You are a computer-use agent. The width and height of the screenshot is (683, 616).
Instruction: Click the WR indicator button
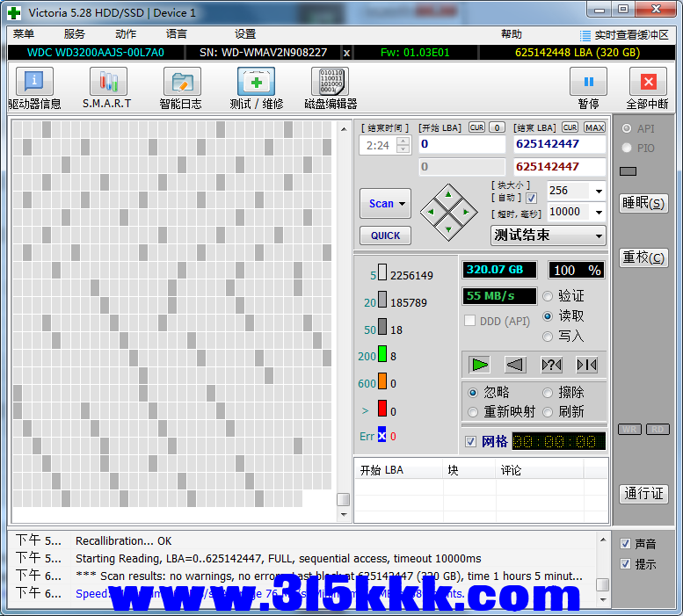pos(629,429)
